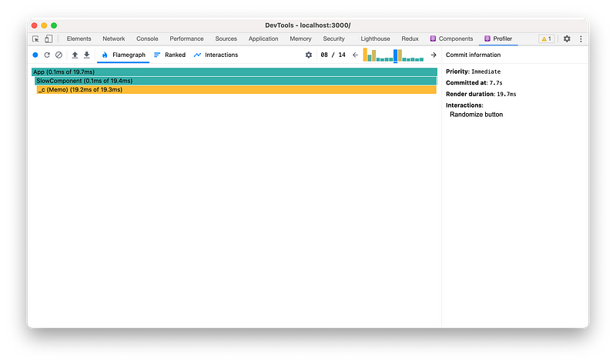Activate the inspect element pointer tool
The image size is (616, 364).
(35, 38)
